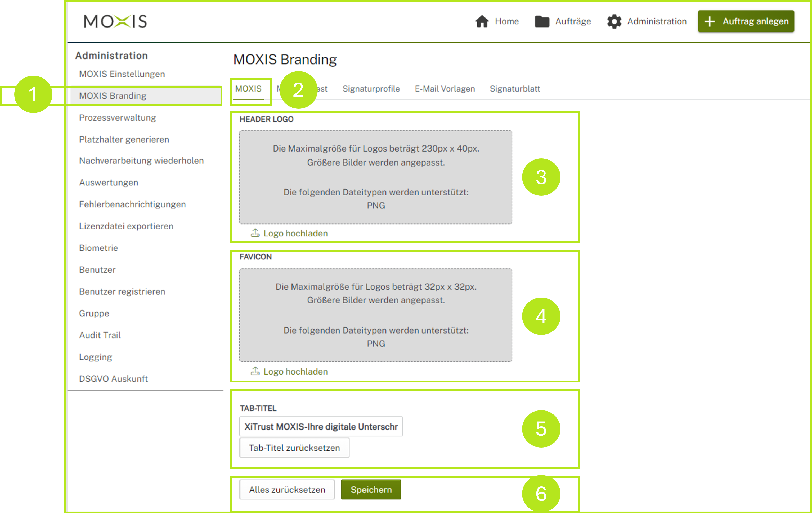812x520 pixels.
Task: Click the Tab-Titel text field
Action: [321, 426]
